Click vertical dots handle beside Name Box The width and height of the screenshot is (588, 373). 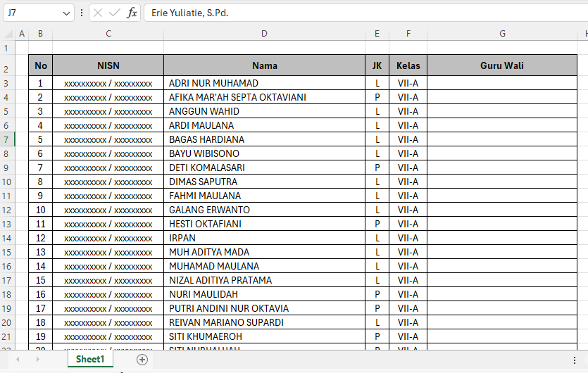[82, 13]
